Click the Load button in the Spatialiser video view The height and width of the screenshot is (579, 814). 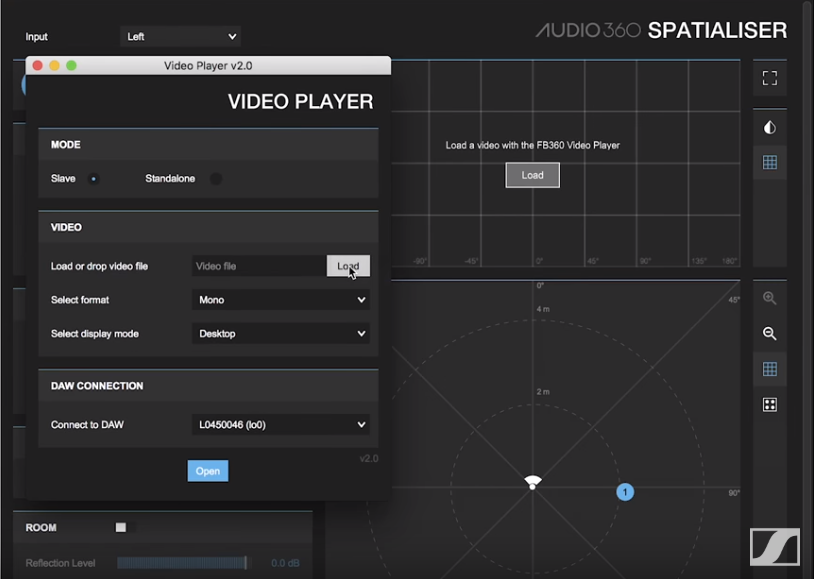click(x=533, y=175)
